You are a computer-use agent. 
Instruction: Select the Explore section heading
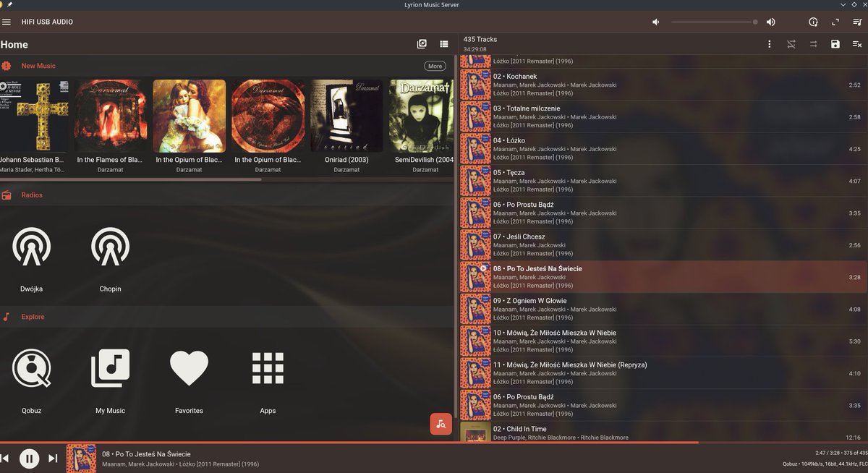[33, 317]
